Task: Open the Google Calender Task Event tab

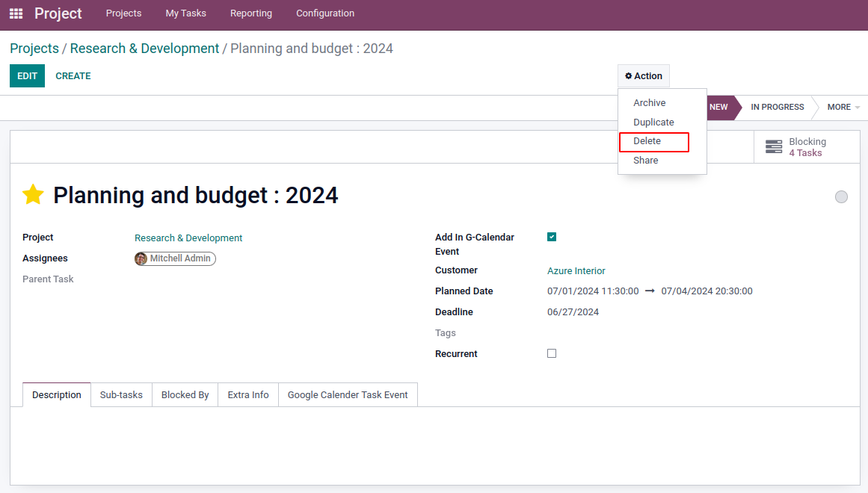Action: click(348, 395)
